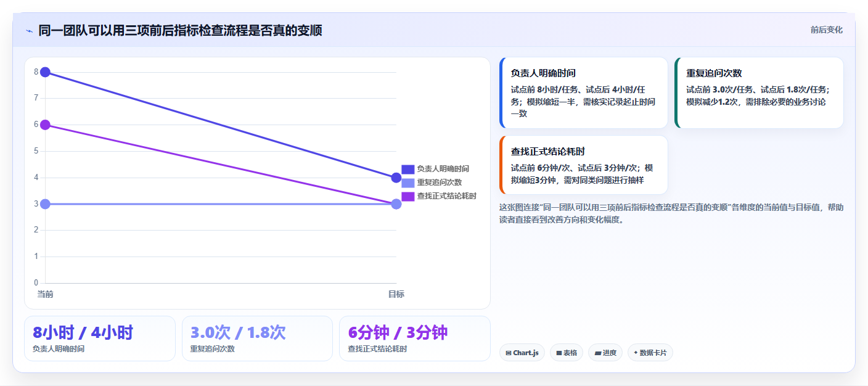Click the icon inside the 进度 tag
Screen dimensions: 868x386
597,353
